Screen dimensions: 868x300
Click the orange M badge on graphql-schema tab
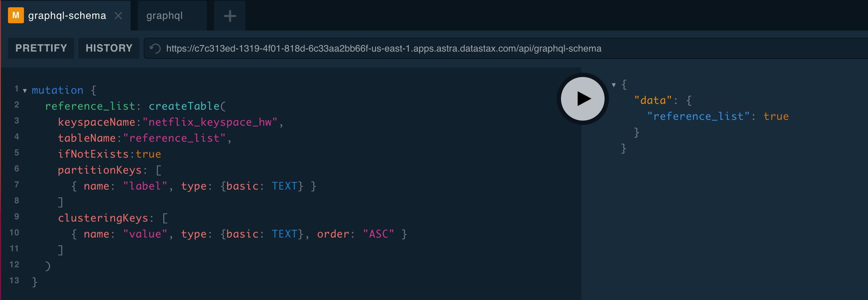click(x=15, y=15)
